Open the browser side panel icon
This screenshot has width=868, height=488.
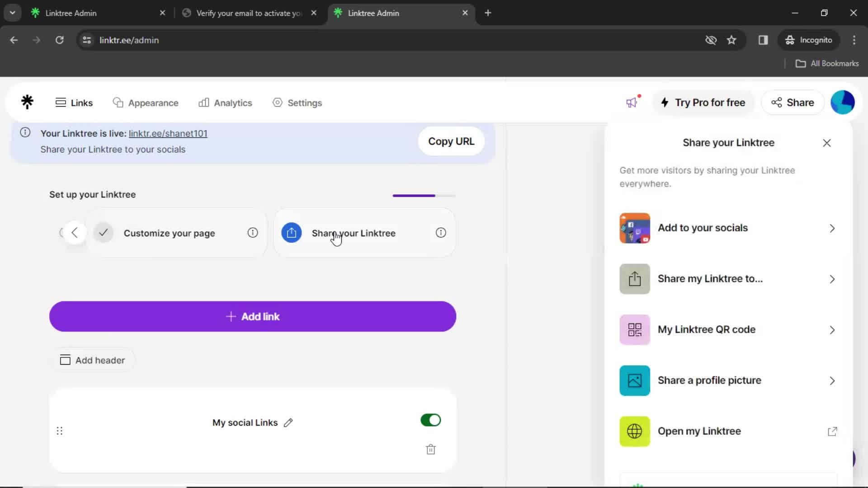[x=763, y=40]
